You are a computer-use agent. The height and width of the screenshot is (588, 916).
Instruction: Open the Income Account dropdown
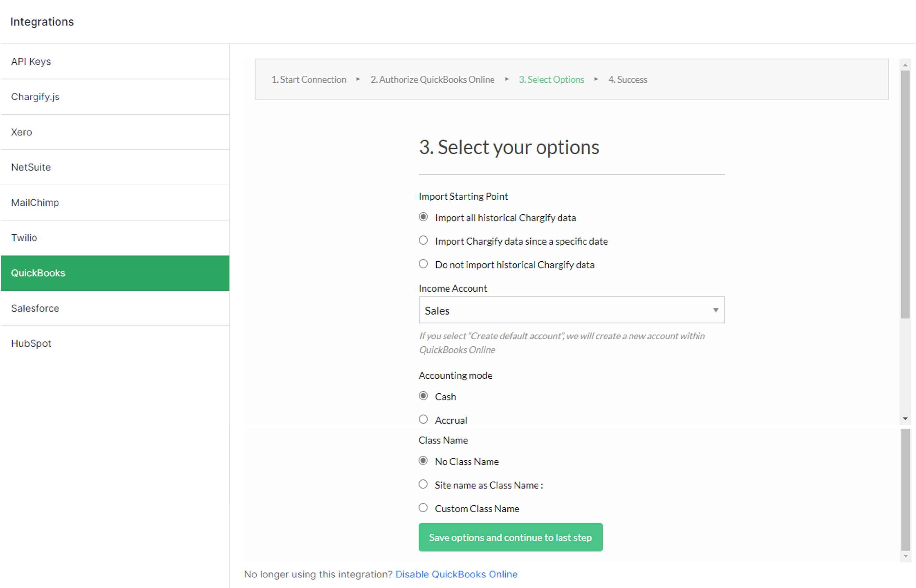pyautogui.click(x=571, y=310)
